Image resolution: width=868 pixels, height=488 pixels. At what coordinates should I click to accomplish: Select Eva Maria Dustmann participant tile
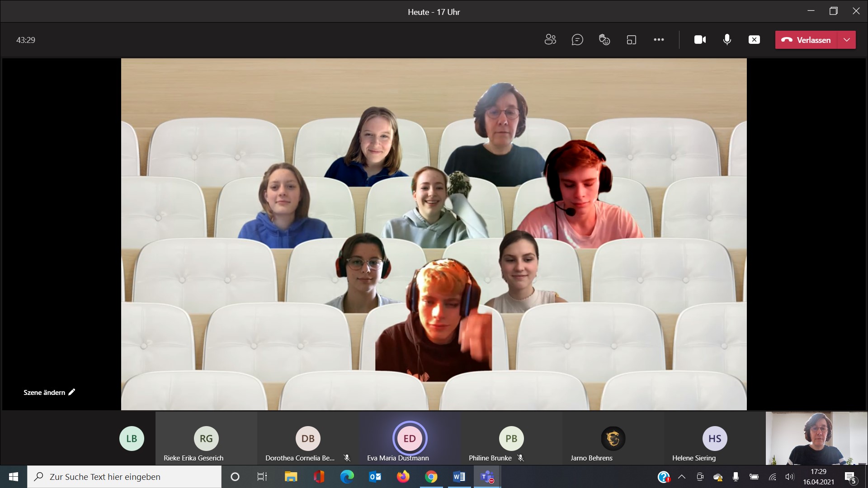pyautogui.click(x=410, y=439)
